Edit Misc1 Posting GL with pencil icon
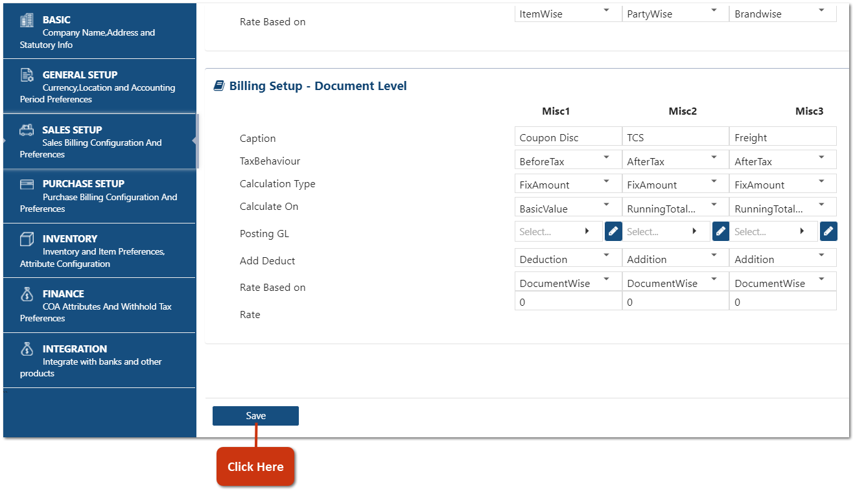Image resolution: width=855 pixels, height=504 pixels. click(x=613, y=231)
